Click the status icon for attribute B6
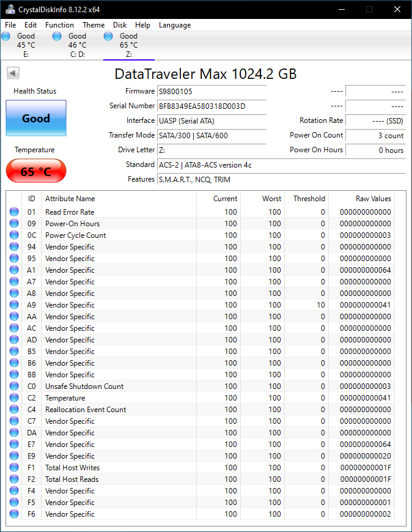Viewport: 412px width, 532px height. click(x=14, y=363)
